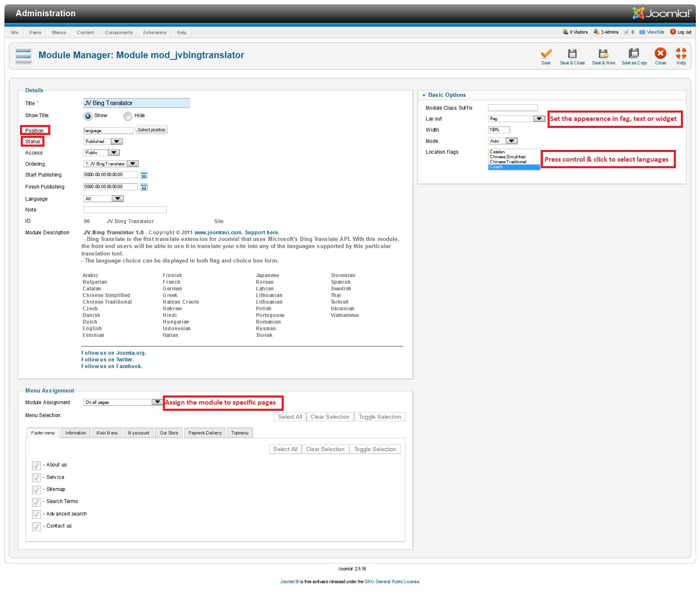Image resolution: width=700 pixels, height=594 pixels.
Task: Open Finish Publishing calendar icon
Action: 144,187
